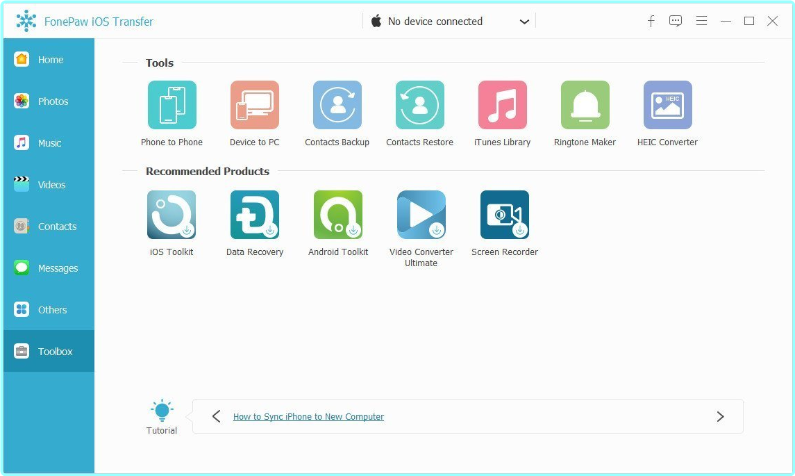Minimize the FonePaw window
This screenshot has width=795, height=476.
(x=726, y=21)
